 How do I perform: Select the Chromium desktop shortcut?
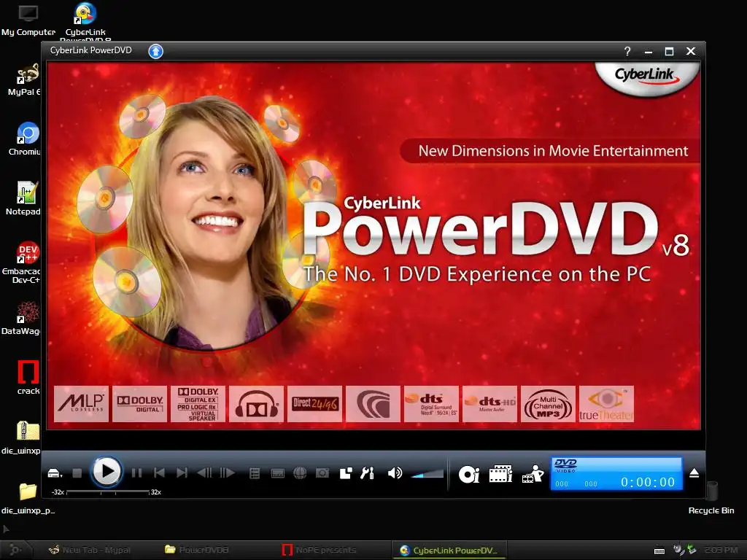(24, 139)
